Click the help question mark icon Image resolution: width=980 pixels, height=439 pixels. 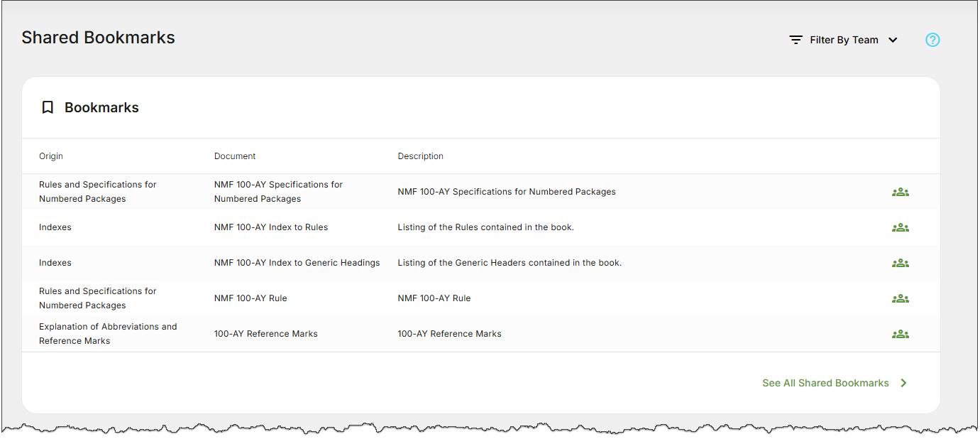tap(932, 40)
